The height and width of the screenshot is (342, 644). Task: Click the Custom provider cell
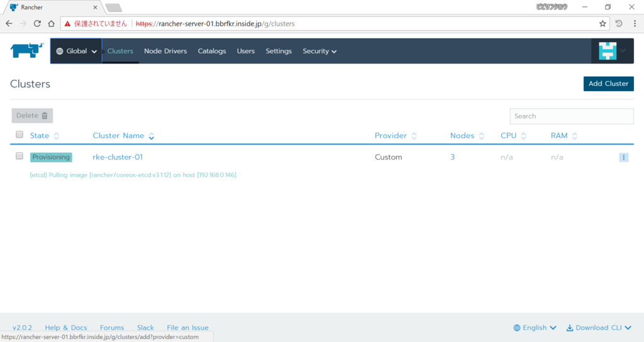pos(389,157)
